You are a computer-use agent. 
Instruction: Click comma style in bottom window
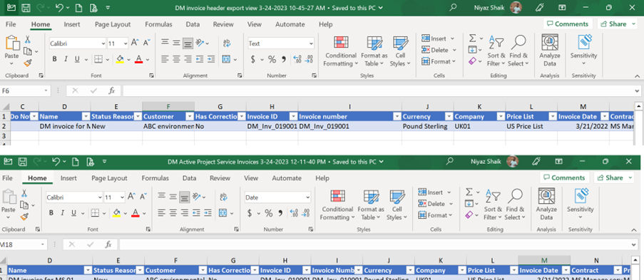(280, 213)
